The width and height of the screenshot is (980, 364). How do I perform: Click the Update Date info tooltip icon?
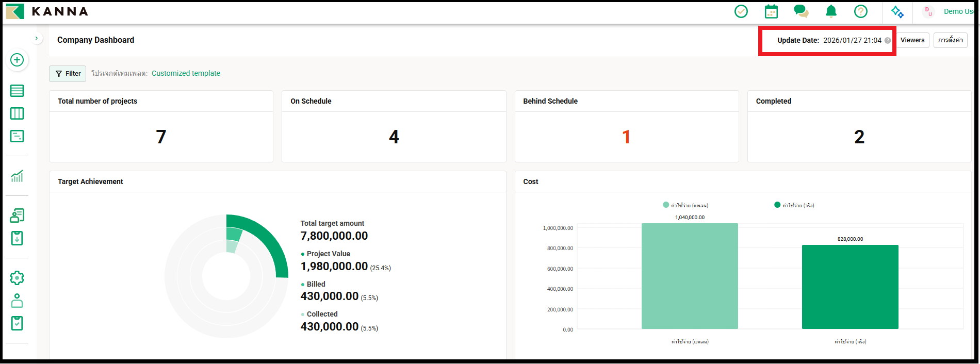[x=888, y=41]
